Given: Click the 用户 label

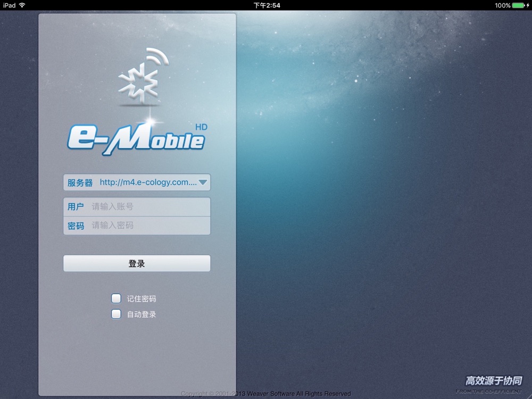Looking at the screenshot, I should pyautogui.click(x=76, y=206).
